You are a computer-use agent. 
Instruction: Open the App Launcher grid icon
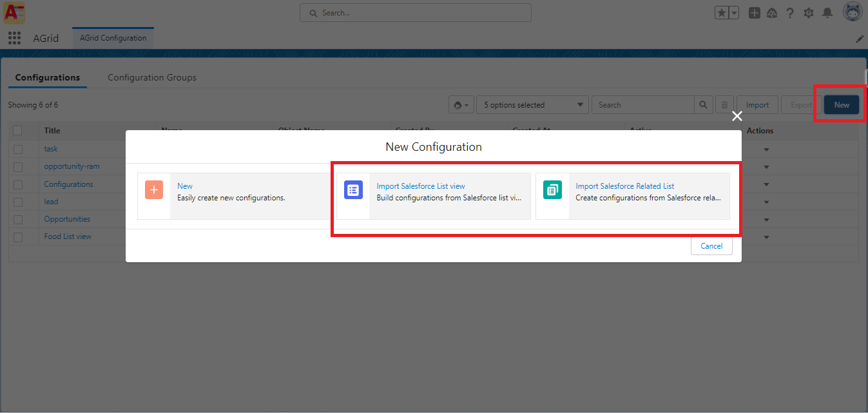pyautogui.click(x=15, y=38)
